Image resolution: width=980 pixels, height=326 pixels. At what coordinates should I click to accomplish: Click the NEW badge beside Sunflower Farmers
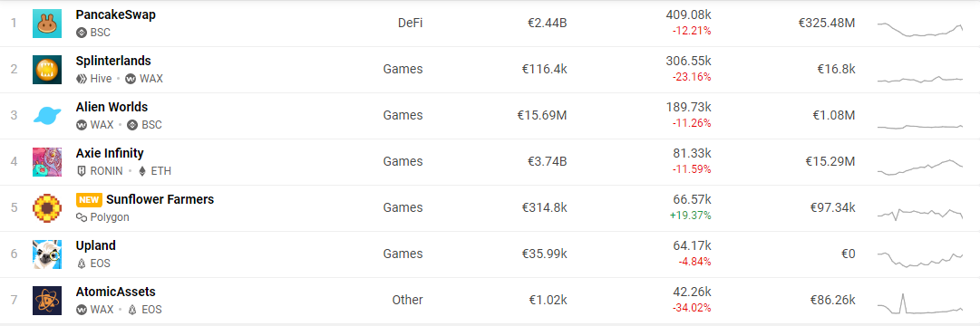click(x=90, y=200)
